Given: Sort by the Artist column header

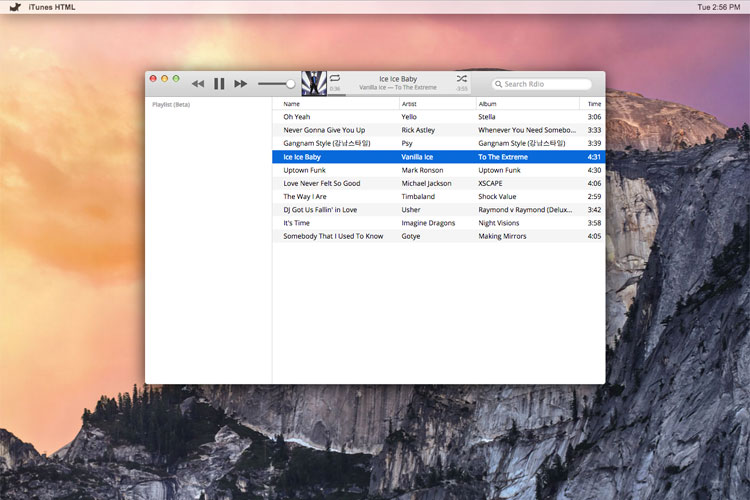Looking at the screenshot, I should [409, 104].
